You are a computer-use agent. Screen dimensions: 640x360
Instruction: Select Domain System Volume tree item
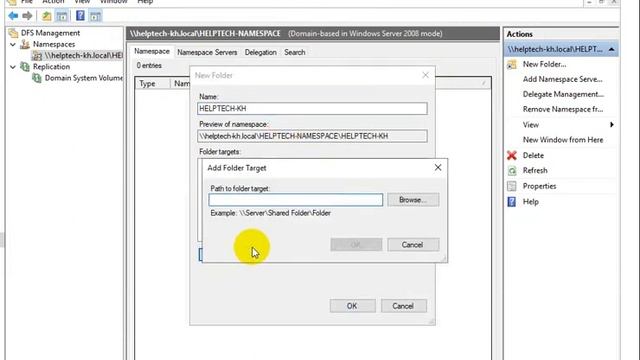tap(84, 78)
